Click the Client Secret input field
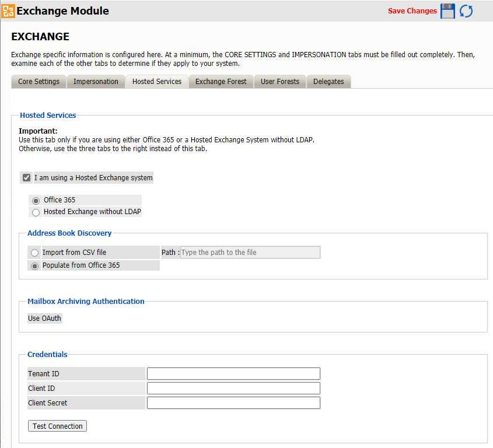Image resolution: width=493 pixels, height=448 pixels. [233, 403]
